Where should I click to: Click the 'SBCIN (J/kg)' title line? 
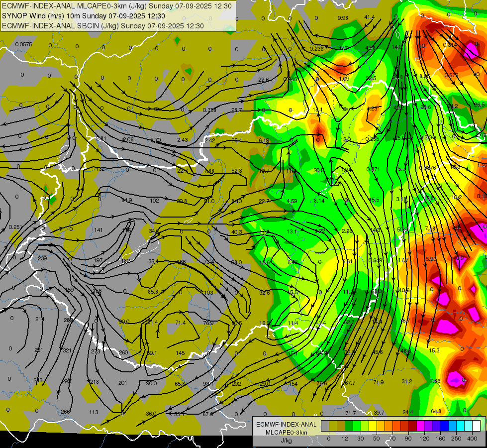coord(103,26)
